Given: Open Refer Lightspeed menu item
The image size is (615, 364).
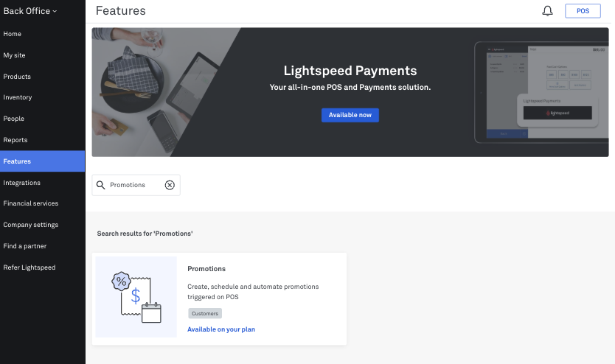Looking at the screenshot, I should click(29, 267).
